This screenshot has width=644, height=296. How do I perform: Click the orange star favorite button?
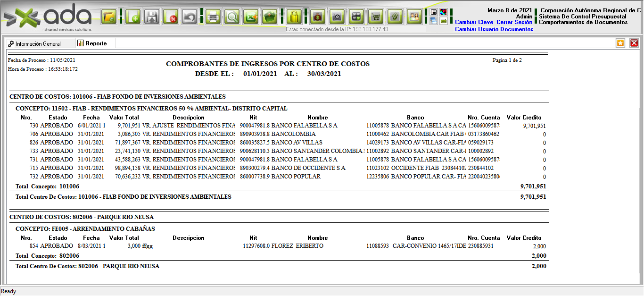(x=620, y=43)
